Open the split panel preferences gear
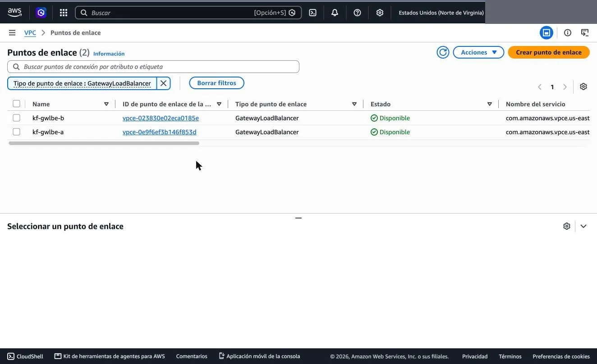This screenshot has height=364, width=597. point(567,226)
